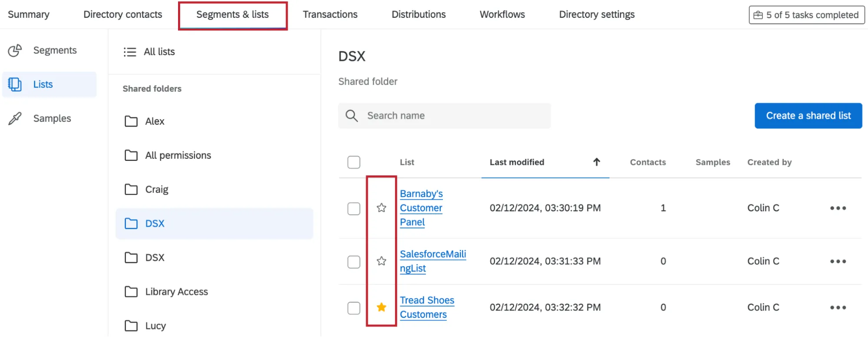Viewport: 868px width, 337px height.
Task: Click the All lists icon
Action: tap(130, 52)
